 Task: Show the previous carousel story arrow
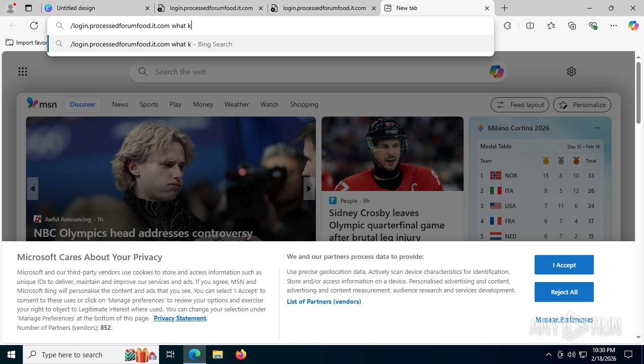[32, 189]
